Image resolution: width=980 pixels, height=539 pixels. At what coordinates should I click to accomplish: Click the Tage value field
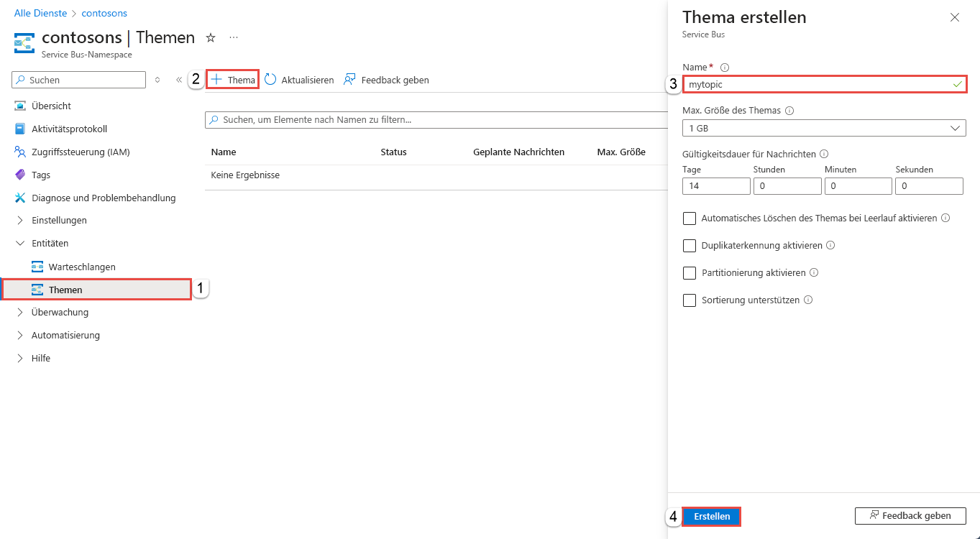716,185
